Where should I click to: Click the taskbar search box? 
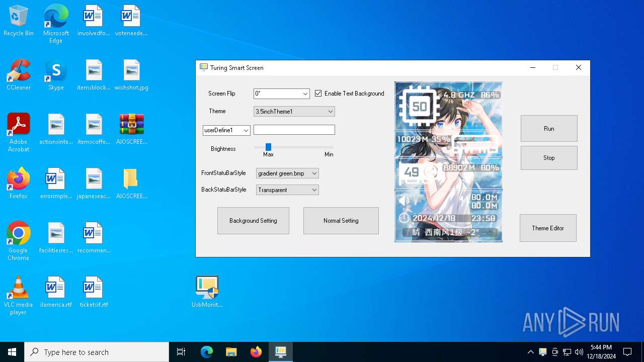[x=97, y=352]
